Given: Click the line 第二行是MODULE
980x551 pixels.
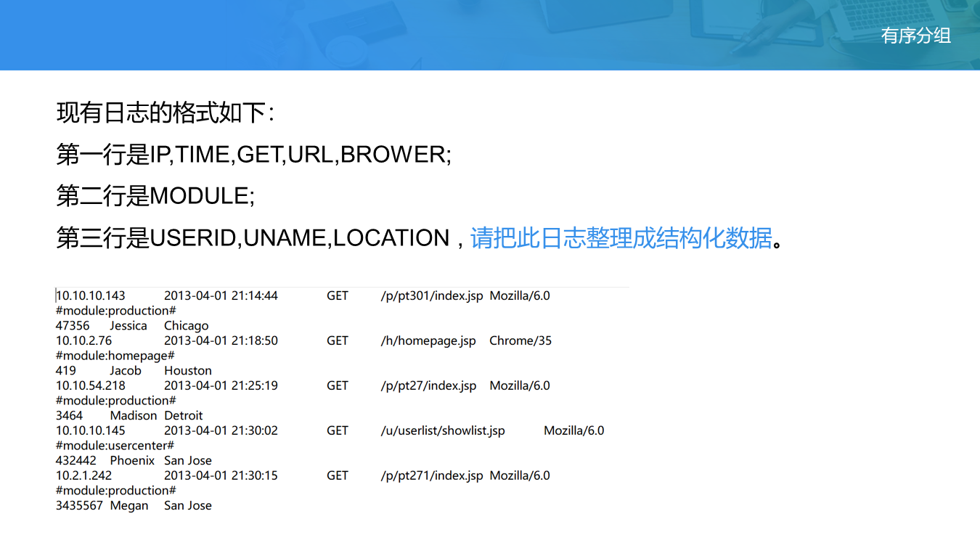Looking at the screenshot, I should (155, 196).
